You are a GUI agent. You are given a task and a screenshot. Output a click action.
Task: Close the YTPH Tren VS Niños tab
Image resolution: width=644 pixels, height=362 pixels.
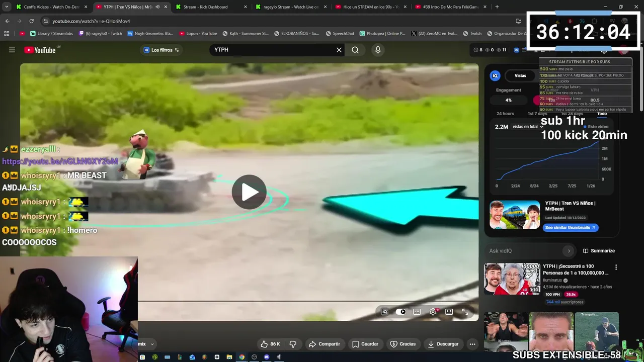coord(166,7)
